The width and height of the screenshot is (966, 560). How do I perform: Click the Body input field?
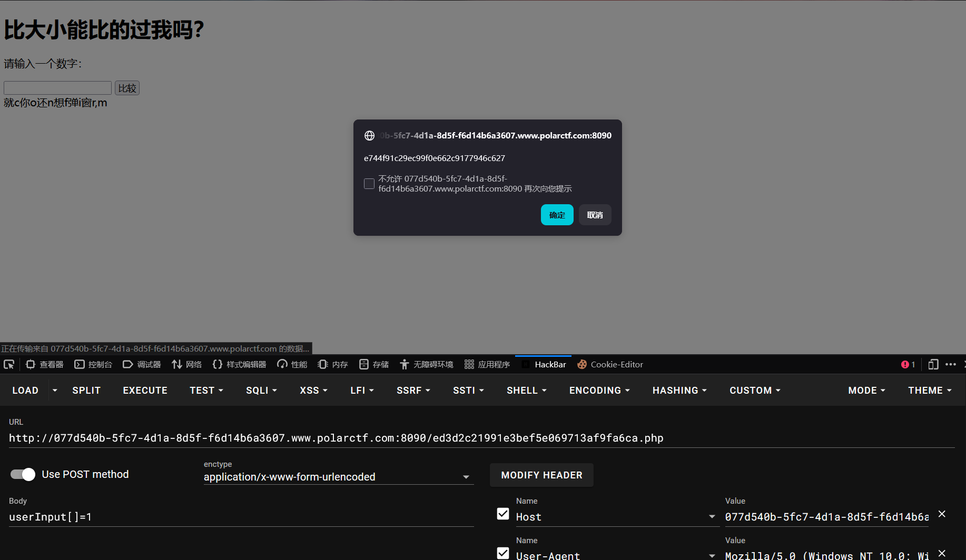tap(241, 517)
